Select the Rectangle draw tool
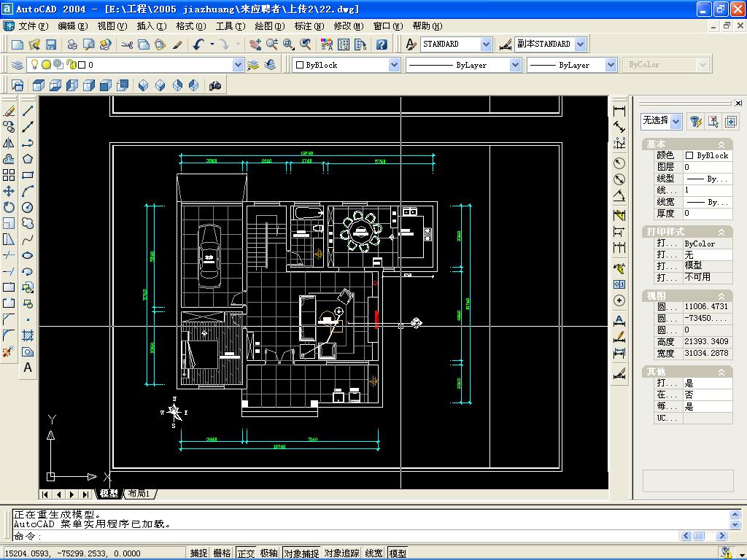Screen dimensions: 747x560 (x=28, y=175)
